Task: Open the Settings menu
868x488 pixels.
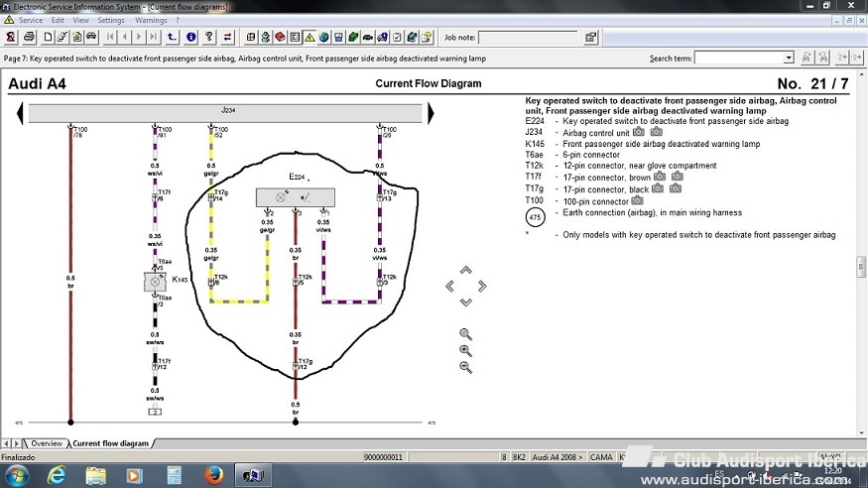Action: pyautogui.click(x=111, y=20)
